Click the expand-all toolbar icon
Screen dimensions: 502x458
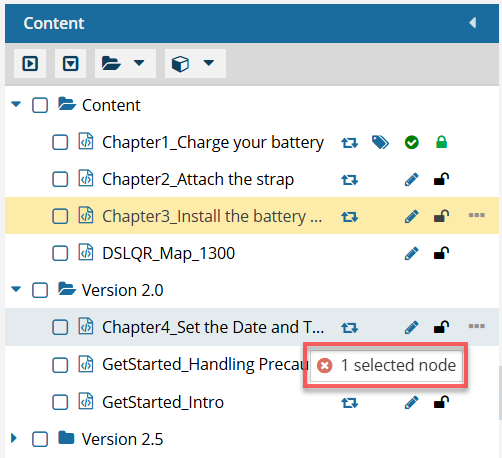30,63
